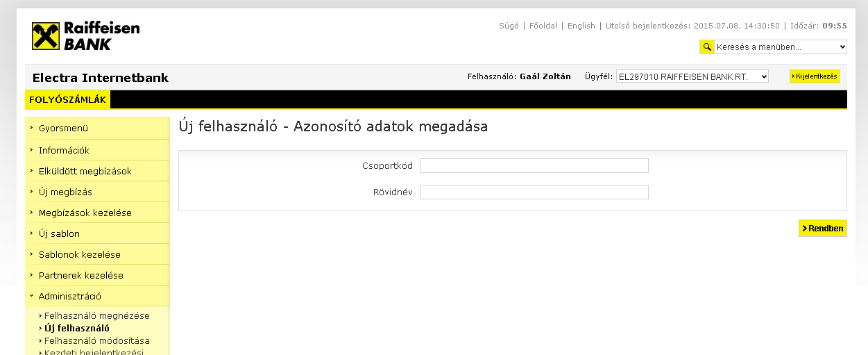Expand the Új megbízás menu section

click(x=97, y=192)
